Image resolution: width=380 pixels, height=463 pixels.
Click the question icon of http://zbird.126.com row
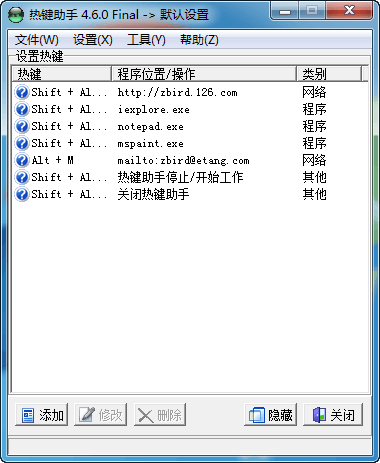[x=22, y=92]
